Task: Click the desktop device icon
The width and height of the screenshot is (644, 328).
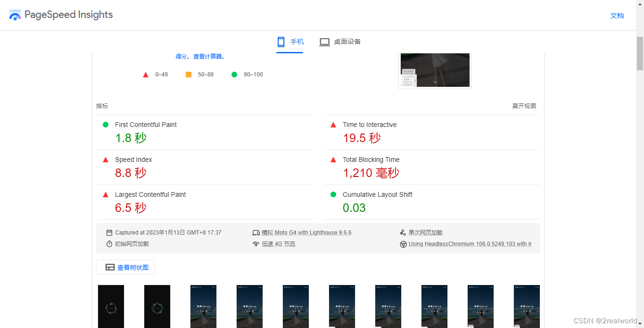Action: 324,42
